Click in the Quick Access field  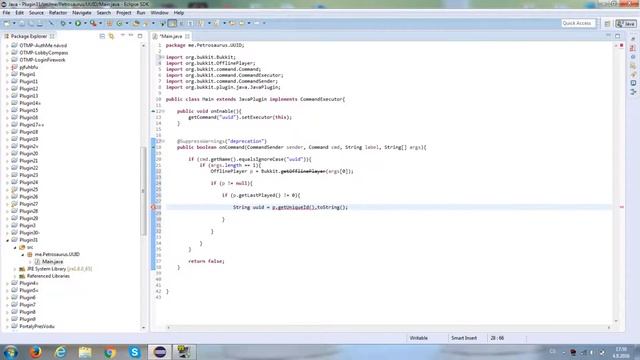[x=578, y=23]
